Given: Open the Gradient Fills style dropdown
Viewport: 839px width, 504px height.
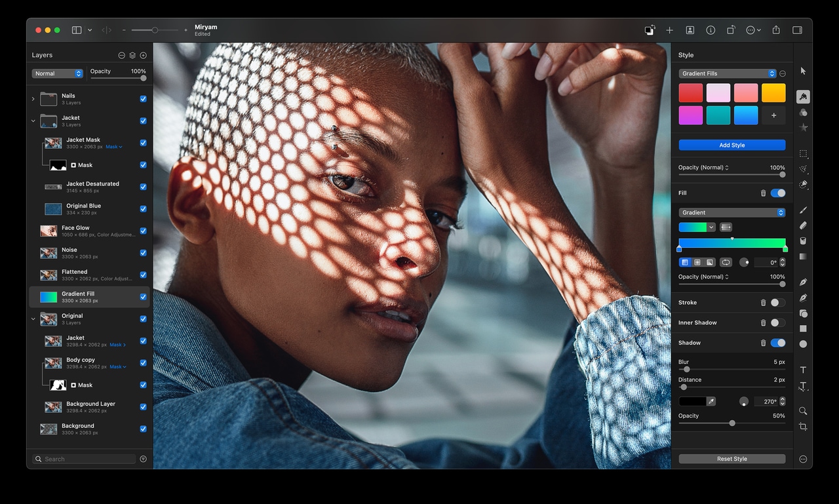Looking at the screenshot, I should pos(728,73).
